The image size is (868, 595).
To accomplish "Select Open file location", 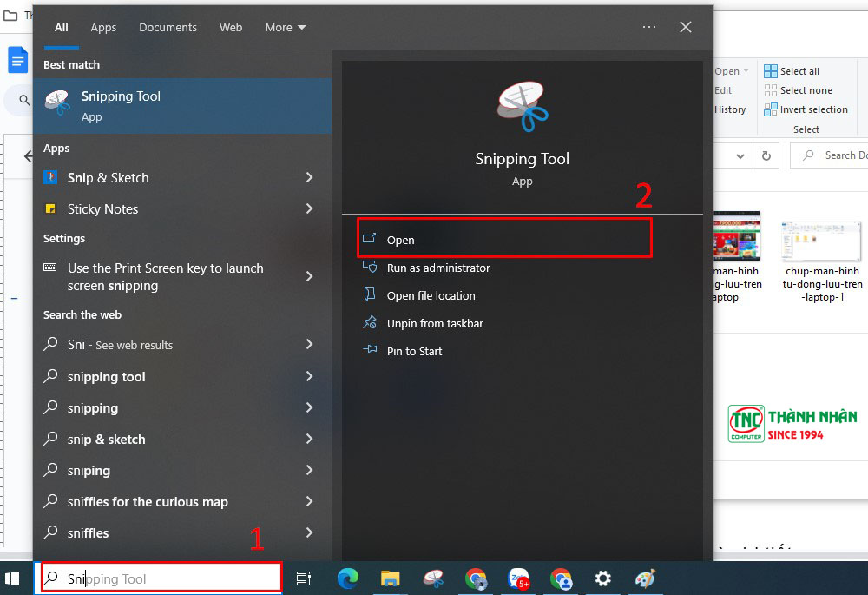I will pyautogui.click(x=431, y=295).
